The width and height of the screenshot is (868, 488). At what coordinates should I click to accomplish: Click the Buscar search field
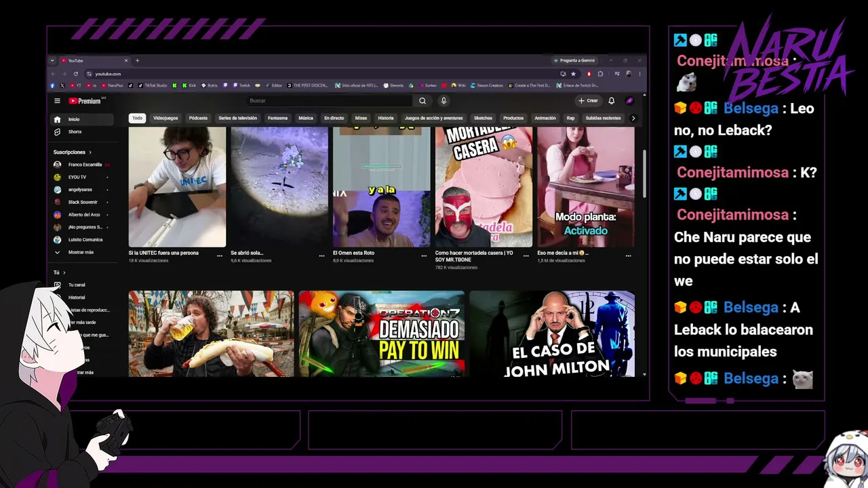point(329,101)
